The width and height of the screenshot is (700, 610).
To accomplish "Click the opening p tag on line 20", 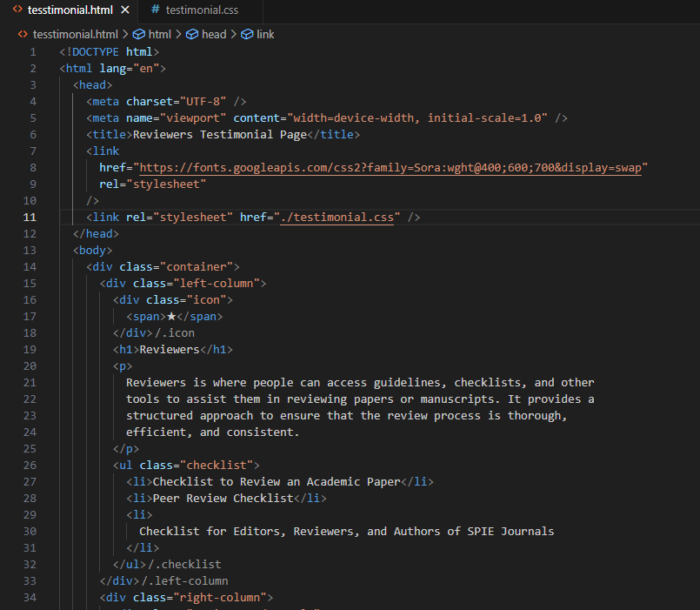I will click(x=123, y=366).
